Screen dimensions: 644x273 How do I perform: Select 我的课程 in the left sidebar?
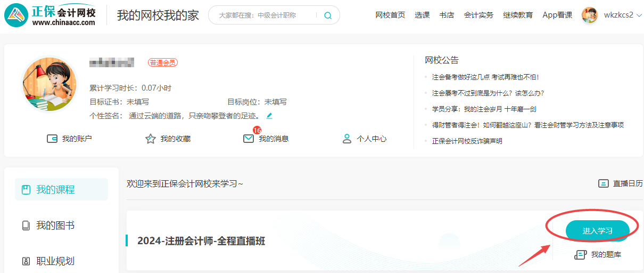coord(55,189)
